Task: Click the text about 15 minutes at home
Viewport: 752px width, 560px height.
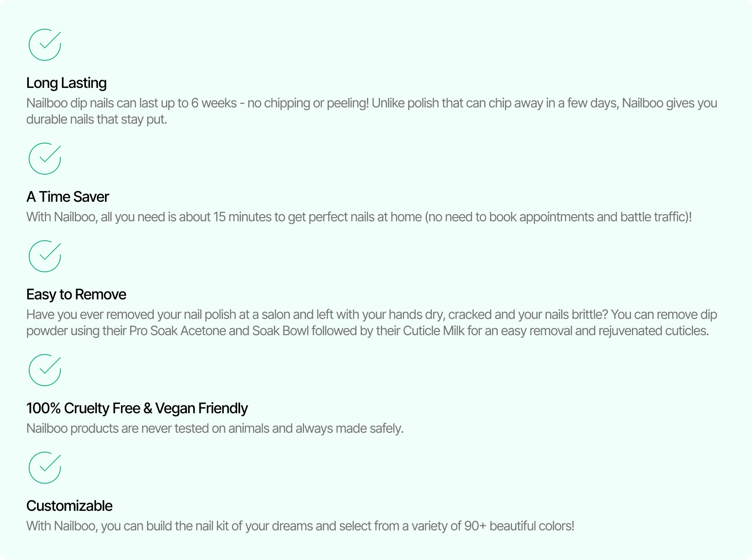Action: (x=359, y=217)
